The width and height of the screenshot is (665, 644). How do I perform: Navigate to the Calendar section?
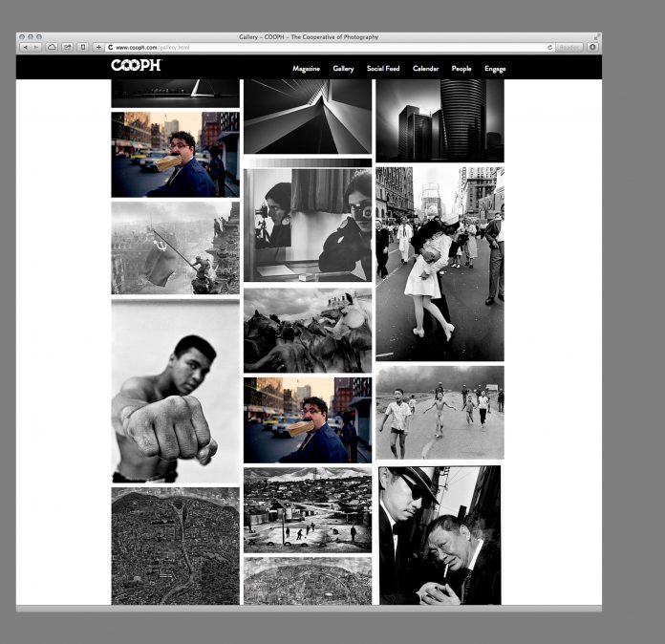click(x=426, y=69)
